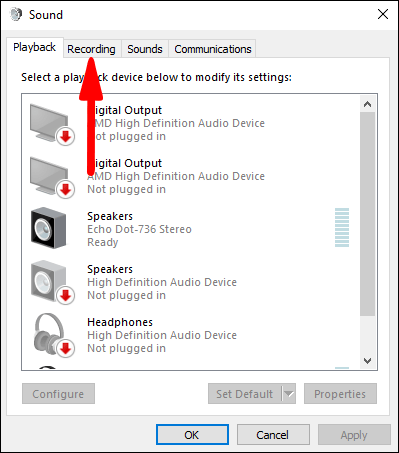Open the Set Default dropdown arrow
The image size is (399, 453).
pyautogui.click(x=289, y=394)
